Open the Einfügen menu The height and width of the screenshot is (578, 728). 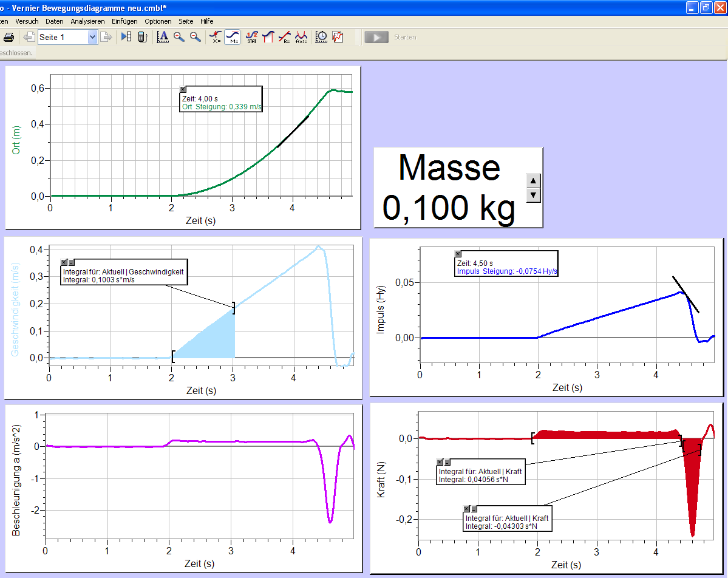[124, 21]
